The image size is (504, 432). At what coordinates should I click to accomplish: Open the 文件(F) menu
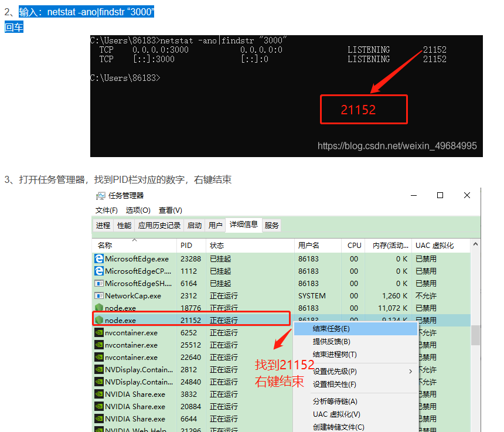(x=106, y=210)
